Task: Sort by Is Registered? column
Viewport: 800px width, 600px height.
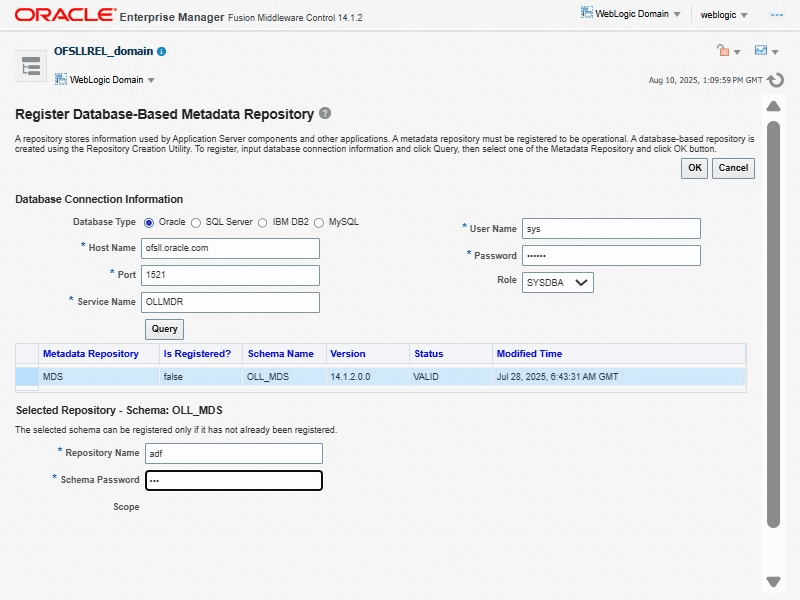Action: (x=197, y=354)
